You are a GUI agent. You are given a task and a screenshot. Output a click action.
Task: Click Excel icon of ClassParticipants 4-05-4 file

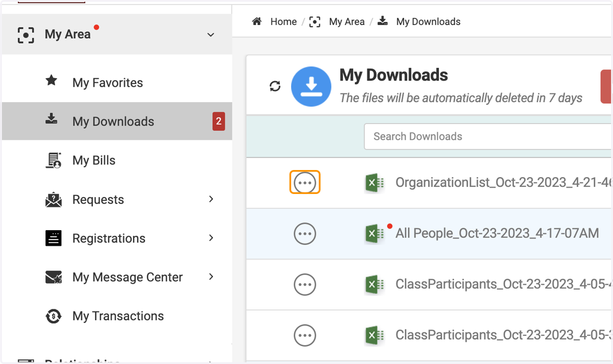(x=374, y=285)
